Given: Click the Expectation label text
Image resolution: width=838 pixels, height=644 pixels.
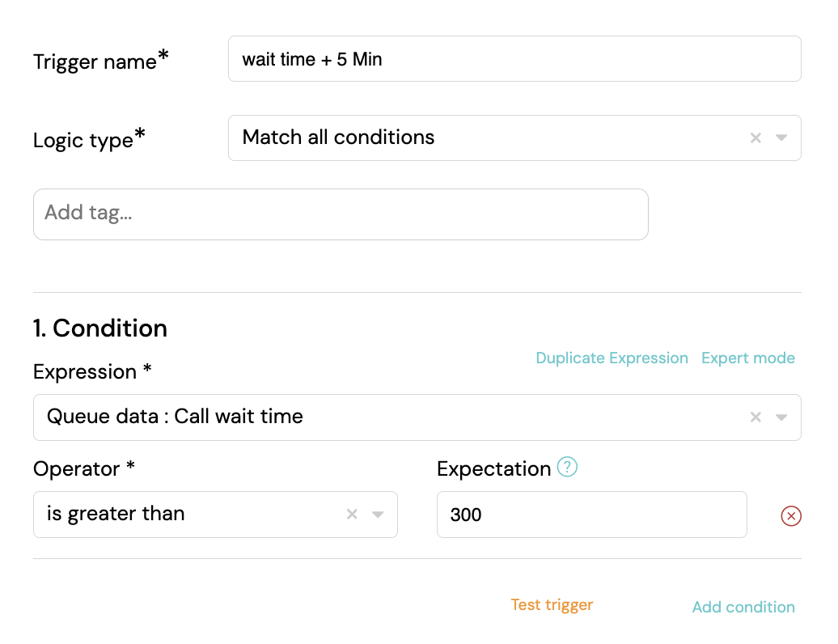Looking at the screenshot, I should click(493, 469).
